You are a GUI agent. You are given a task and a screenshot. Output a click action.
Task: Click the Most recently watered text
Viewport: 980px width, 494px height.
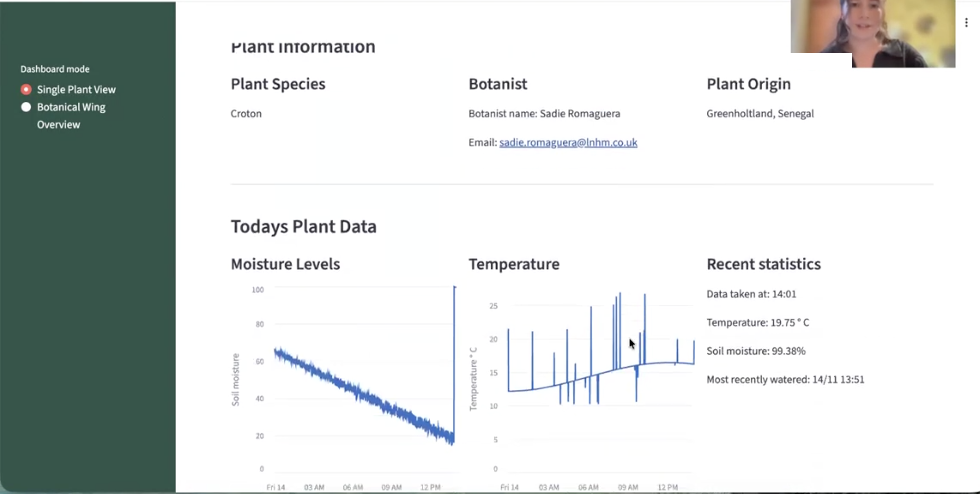(x=785, y=380)
